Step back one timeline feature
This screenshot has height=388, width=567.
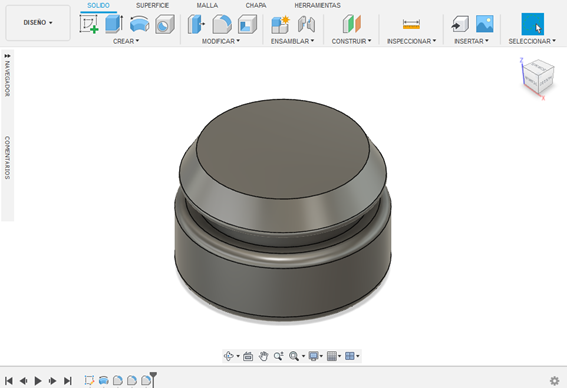24,380
